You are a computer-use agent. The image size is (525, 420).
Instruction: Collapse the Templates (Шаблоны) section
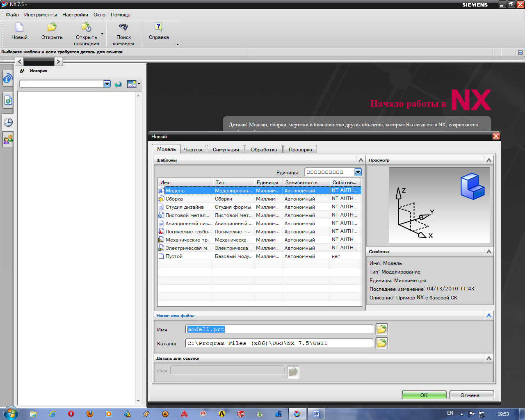point(361,160)
